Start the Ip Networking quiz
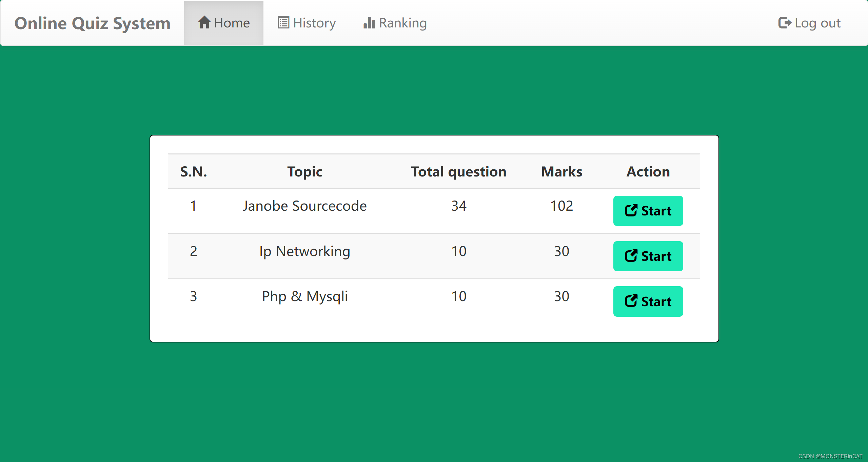868x462 pixels. 648,256
